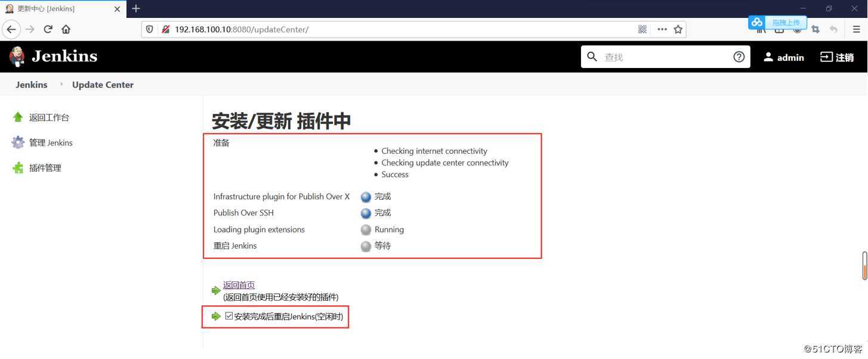Open page actions three-dot menu
The height and width of the screenshot is (359, 868).
click(x=662, y=29)
